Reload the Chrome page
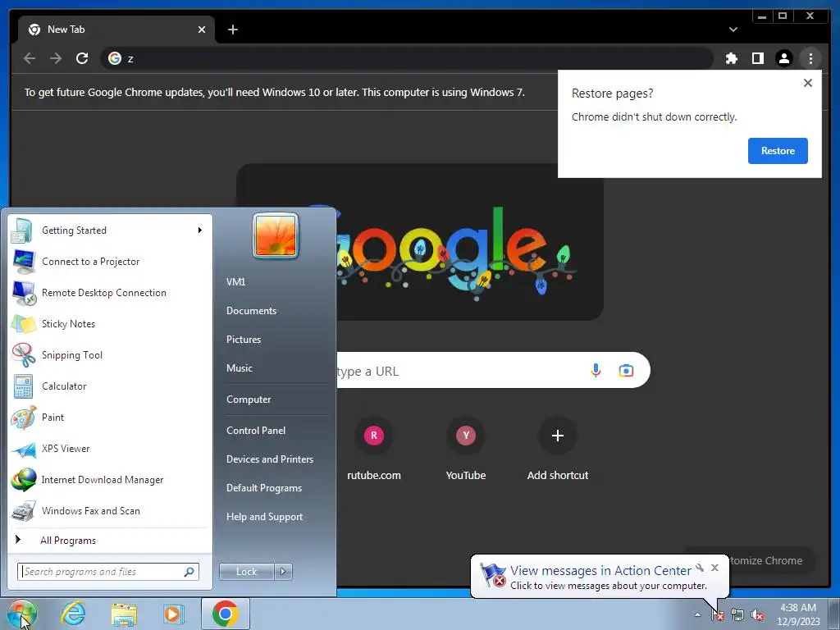 pos(82,58)
